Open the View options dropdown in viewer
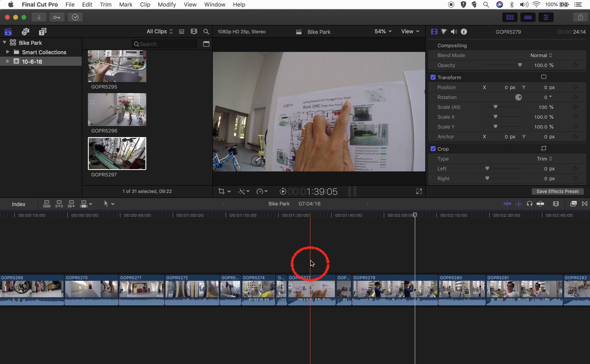This screenshot has width=590, height=364. point(409,32)
